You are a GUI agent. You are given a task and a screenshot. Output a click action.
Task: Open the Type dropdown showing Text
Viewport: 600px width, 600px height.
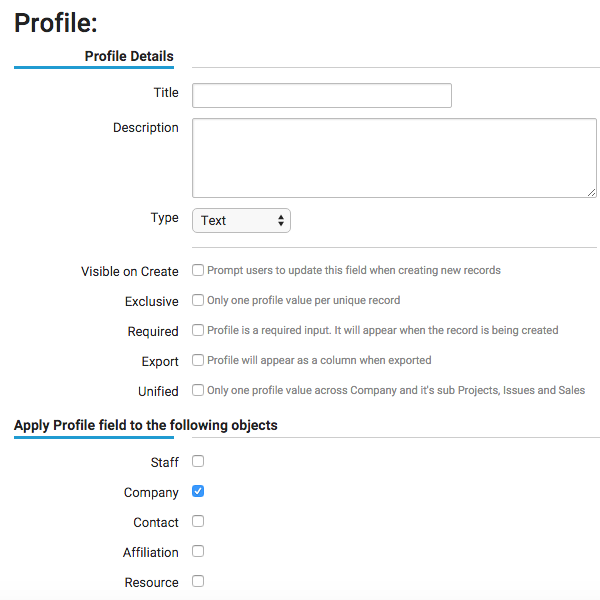pos(241,220)
